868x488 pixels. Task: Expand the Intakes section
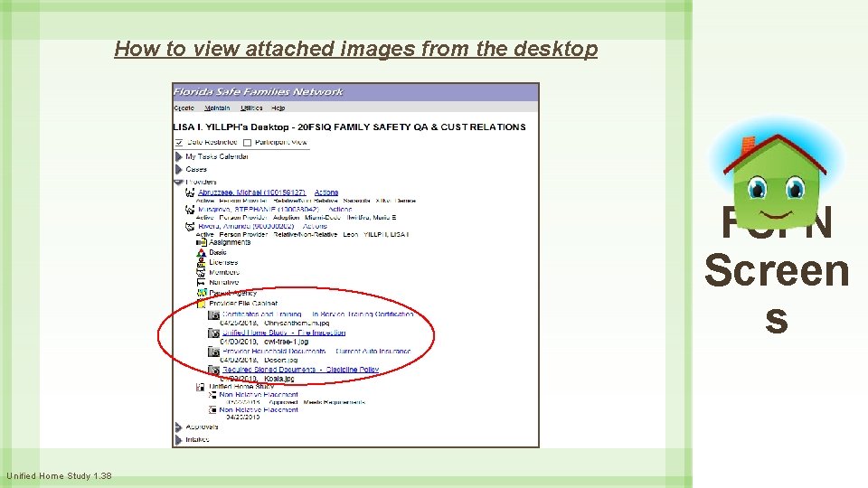pos(179,440)
